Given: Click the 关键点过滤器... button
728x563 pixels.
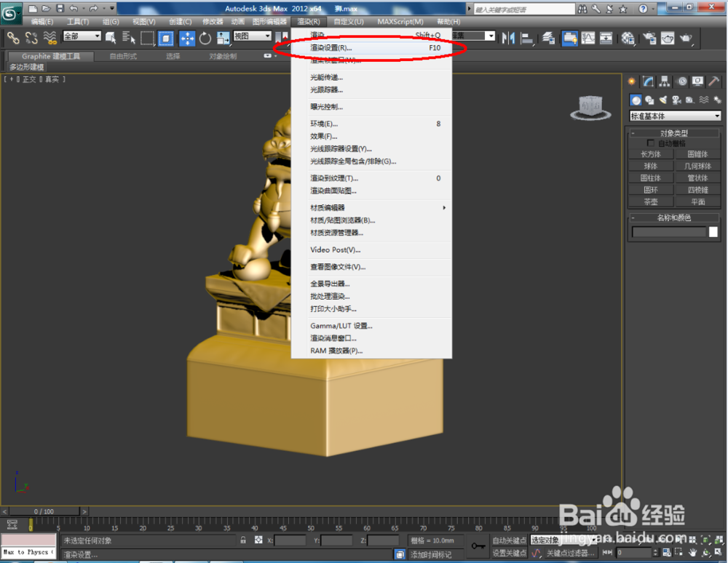Looking at the screenshot, I should [570, 553].
